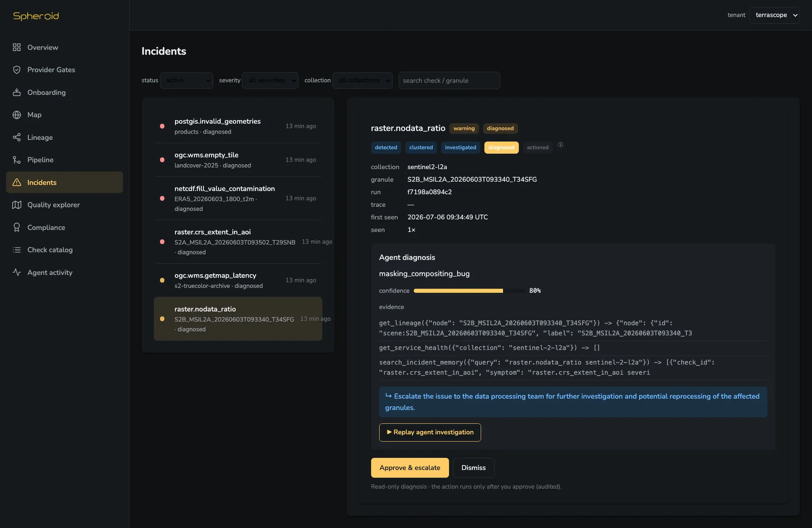Click the Lineage share-nodes icon
The height and width of the screenshot is (528, 812).
pyautogui.click(x=17, y=138)
